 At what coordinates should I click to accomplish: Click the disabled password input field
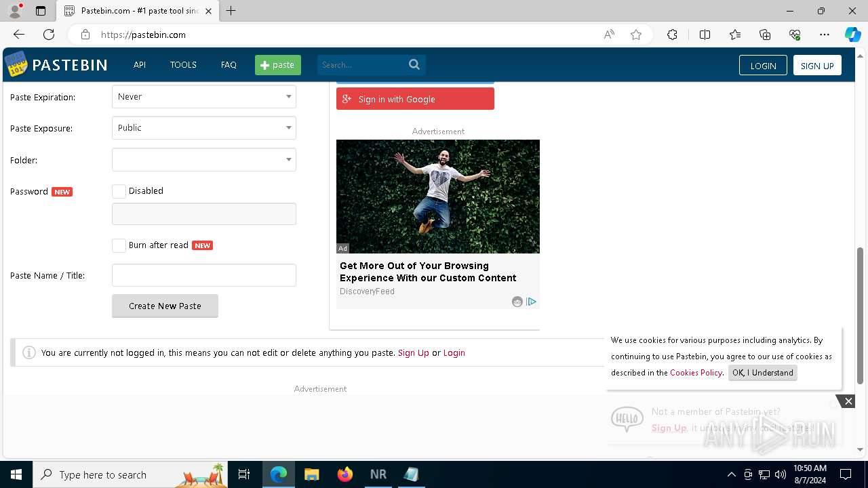[204, 214]
